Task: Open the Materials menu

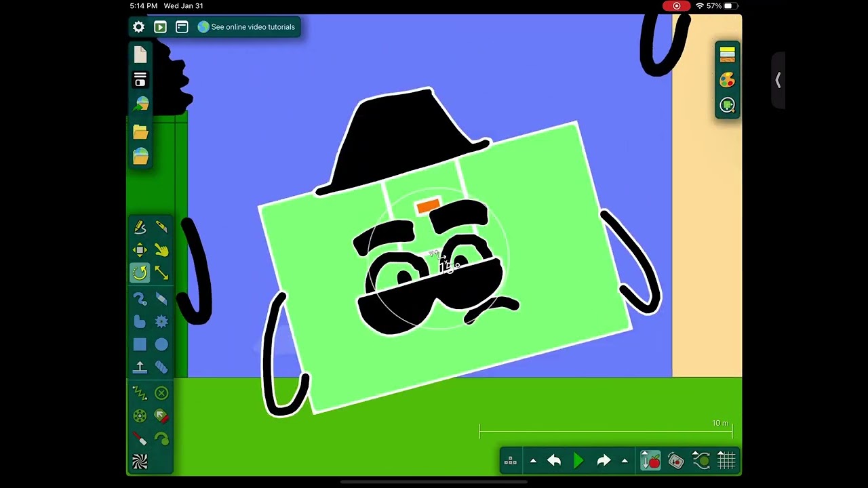Action: pos(728,54)
